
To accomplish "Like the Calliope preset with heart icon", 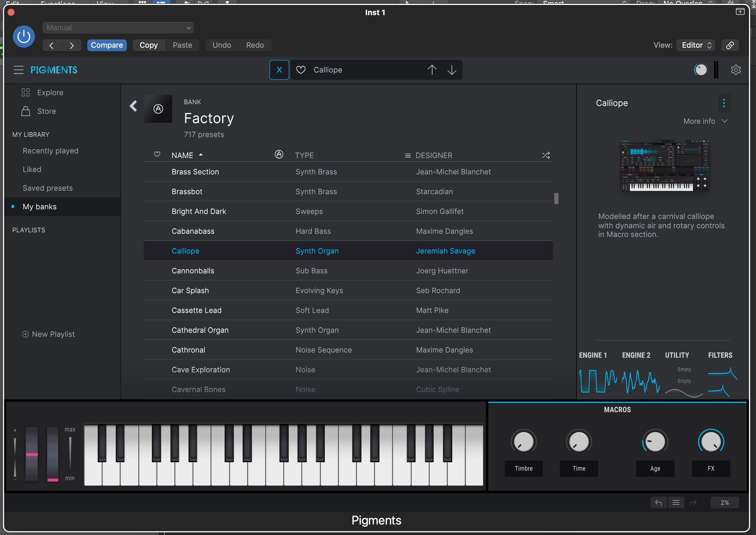I will (301, 70).
